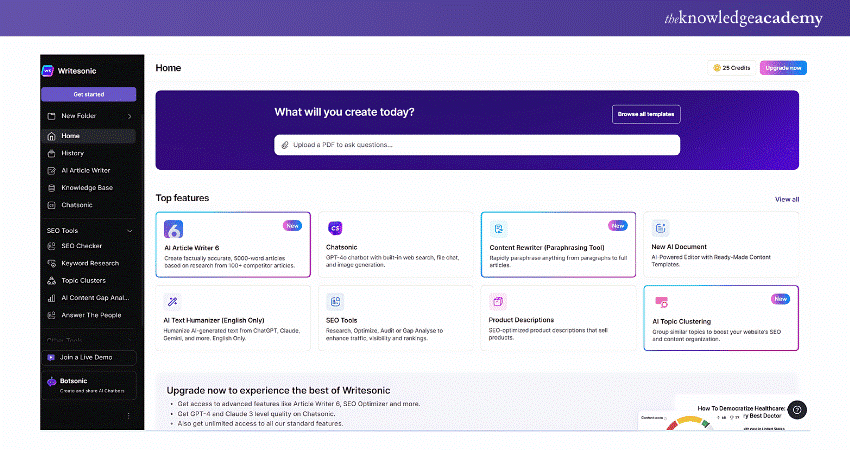Click the SEO Tools card icon
Viewport: 850px width, 450px height.
(336, 301)
